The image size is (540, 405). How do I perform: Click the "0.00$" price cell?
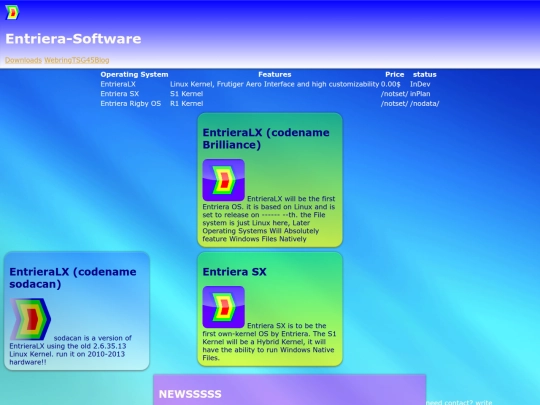pos(391,84)
